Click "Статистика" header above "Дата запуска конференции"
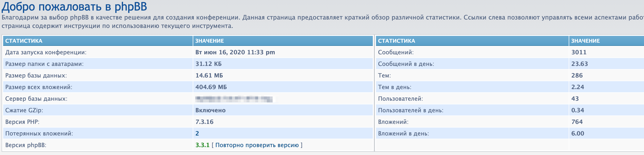 (24, 41)
